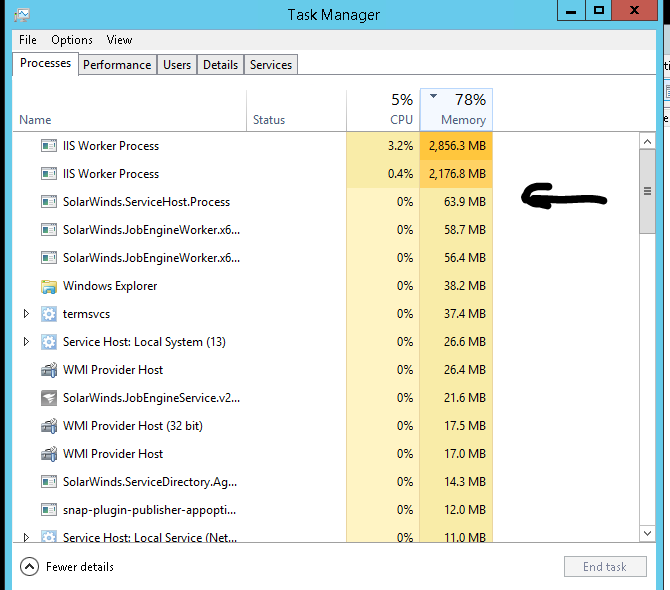Expand Service Host: Local System (13) group

(26, 342)
